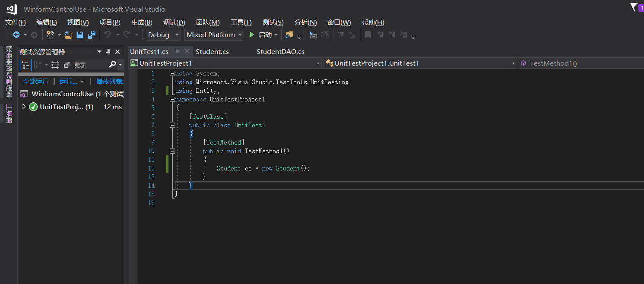This screenshot has height=284, width=644.
Task: Open the 服务器资源管理器 side tab
Action: [9, 72]
